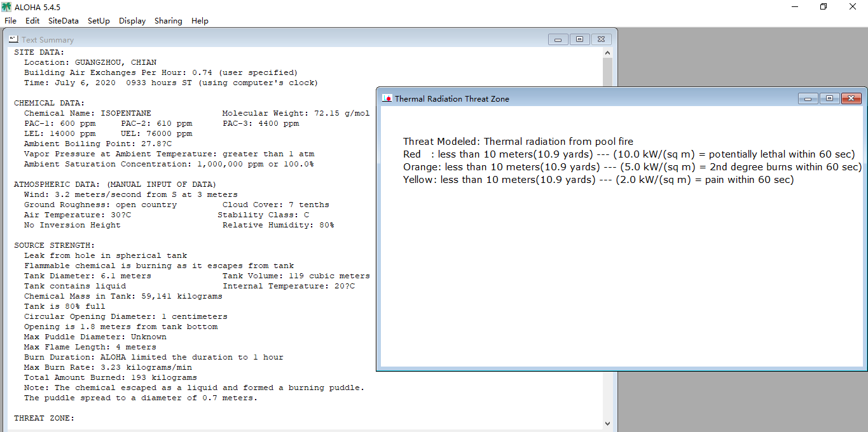Click 'Tank Diameter: 6.1 meters' text

tap(88, 276)
